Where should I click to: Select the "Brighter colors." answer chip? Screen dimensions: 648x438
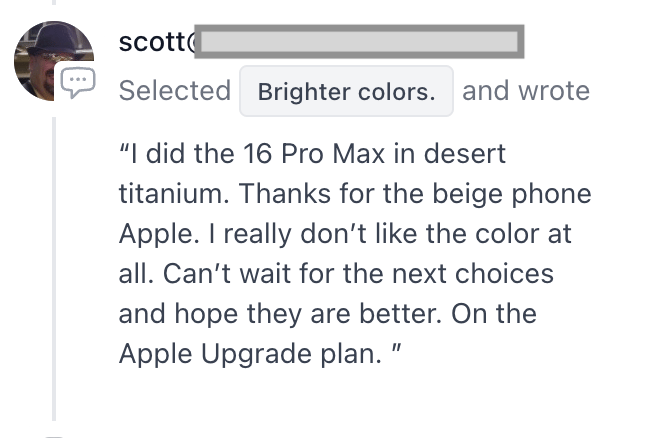(346, 91)
